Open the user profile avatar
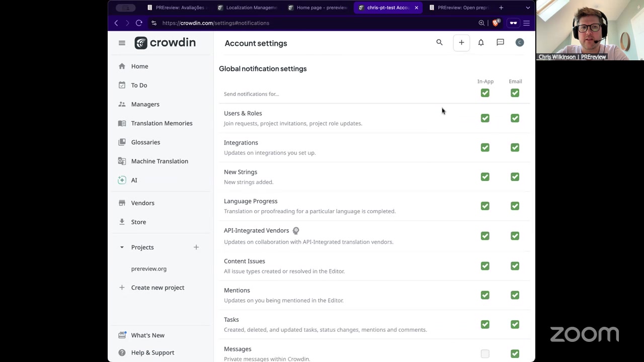 click(x=520, y=43)
